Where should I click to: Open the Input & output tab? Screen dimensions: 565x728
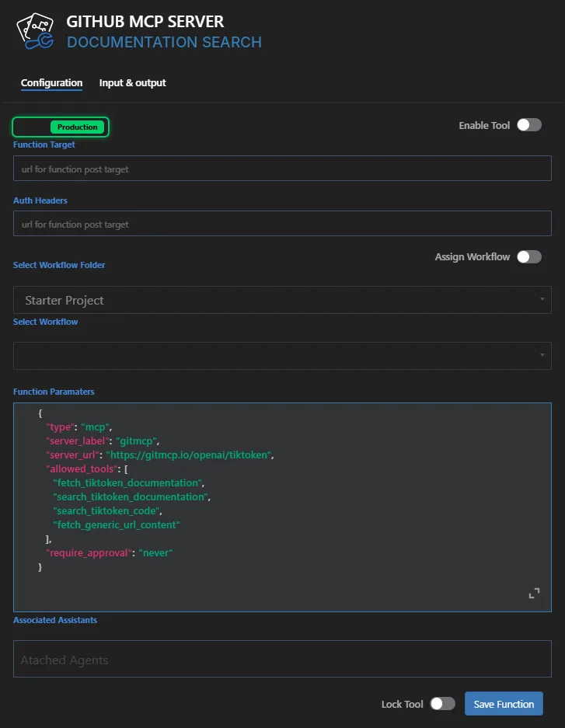coord(132,82)
